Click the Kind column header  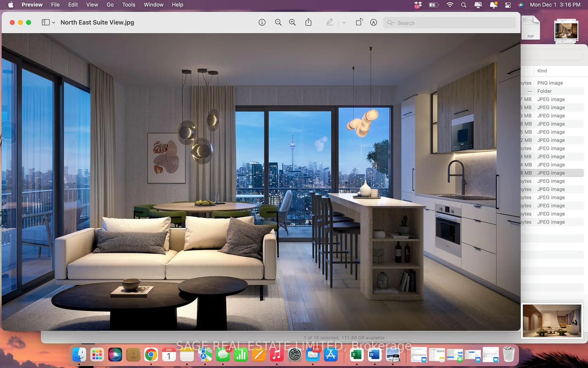pyautogui.click(x=542, y=71)
